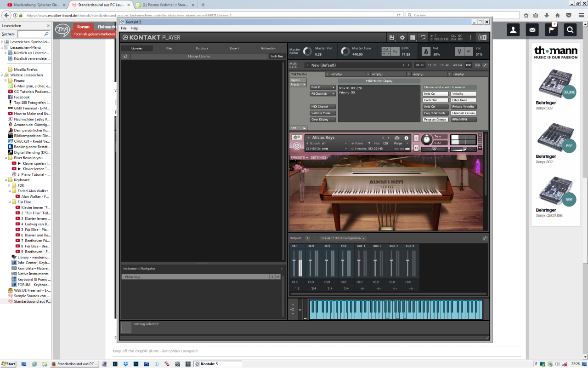Enable Release Velocity monitoring

(464, 107)
